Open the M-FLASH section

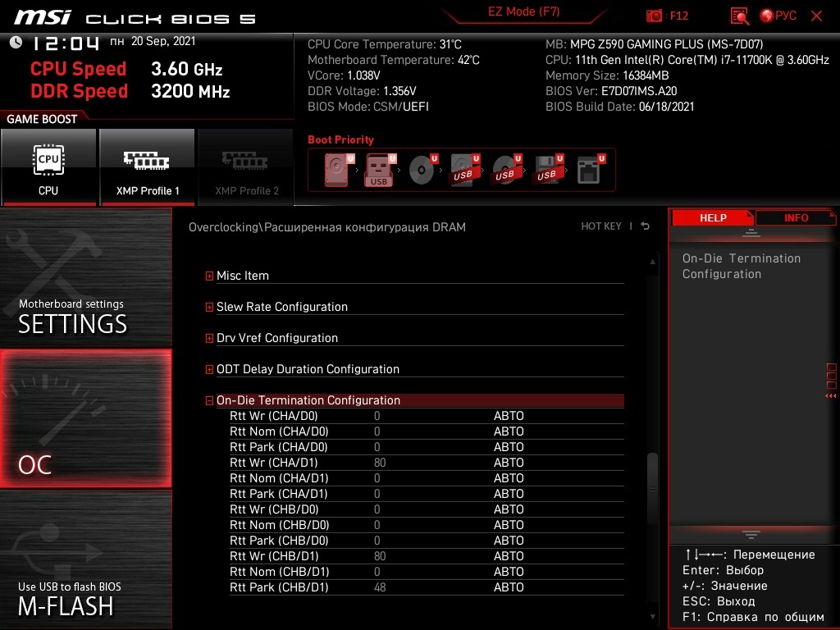tap(85, 559)
